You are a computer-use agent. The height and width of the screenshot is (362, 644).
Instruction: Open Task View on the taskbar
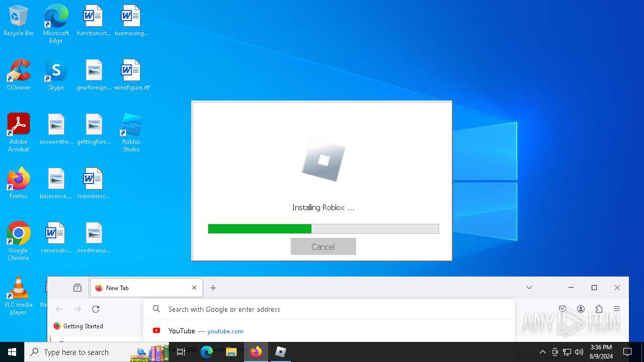click(x=181, y=352)
